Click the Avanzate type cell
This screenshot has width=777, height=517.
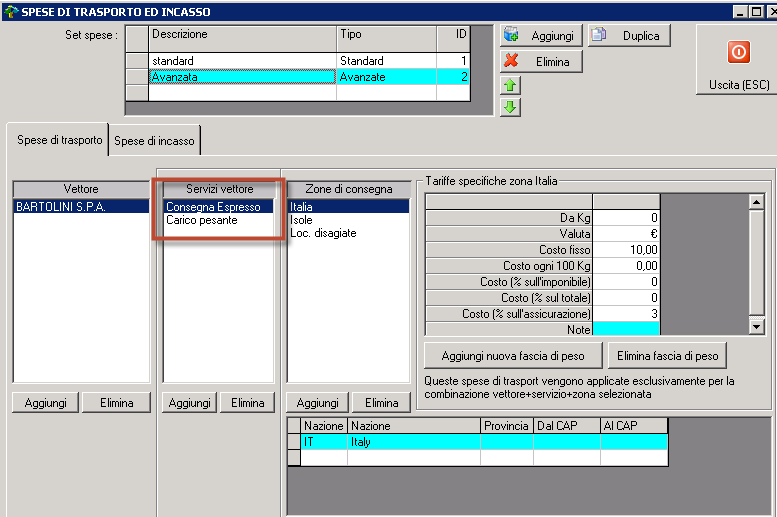click(387, 77)
